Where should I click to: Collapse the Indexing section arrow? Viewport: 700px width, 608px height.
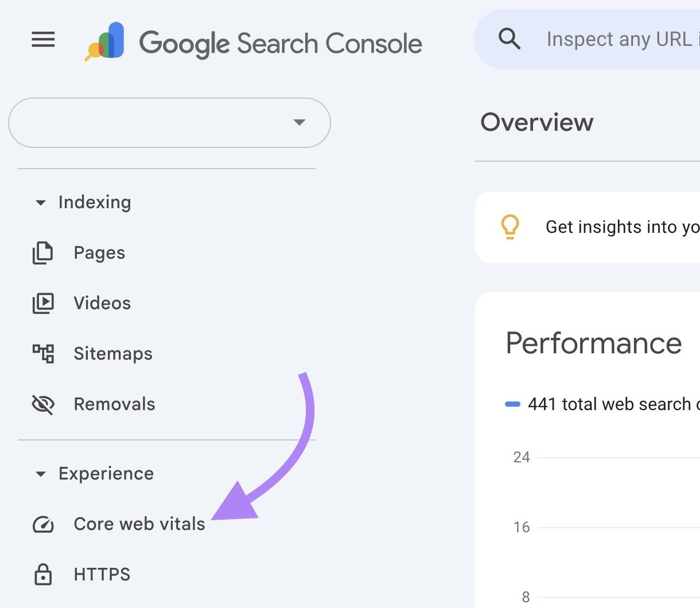(40, 202)
